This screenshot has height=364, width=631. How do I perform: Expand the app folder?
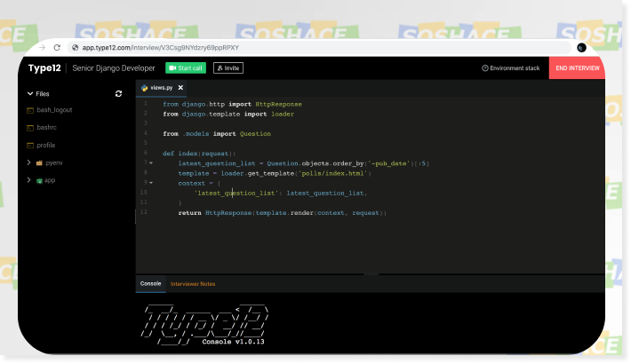tap(29, 180)
